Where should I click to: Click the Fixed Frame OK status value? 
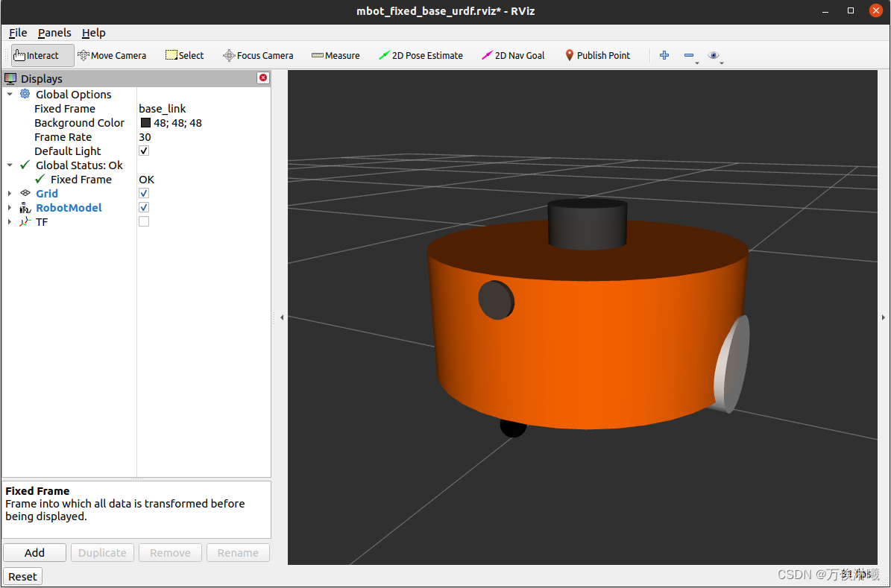(x=147, y=180)
